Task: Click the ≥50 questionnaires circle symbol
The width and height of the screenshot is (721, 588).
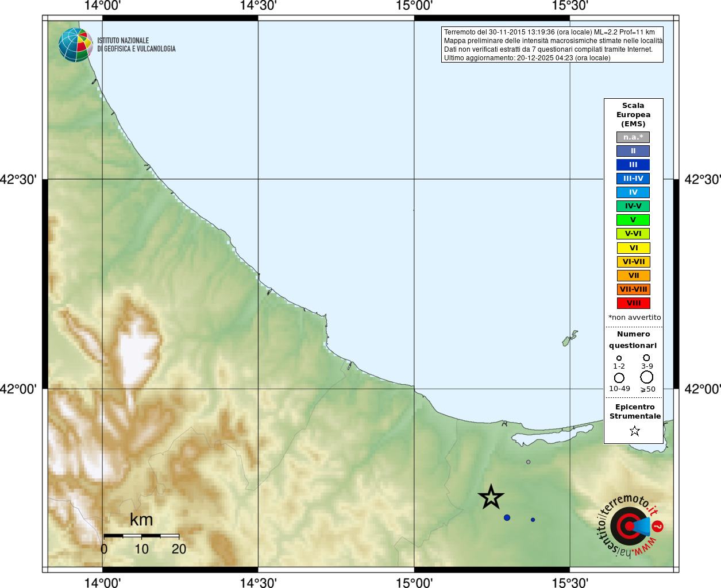Action: pyautogui.click(x=647, y=377)
